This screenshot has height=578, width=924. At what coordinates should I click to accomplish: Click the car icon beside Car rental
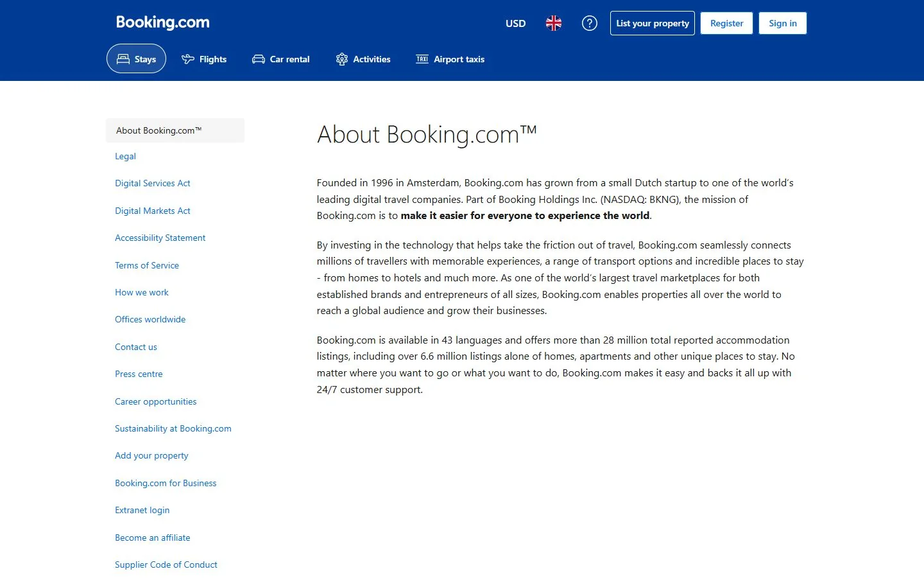[259, 59]
